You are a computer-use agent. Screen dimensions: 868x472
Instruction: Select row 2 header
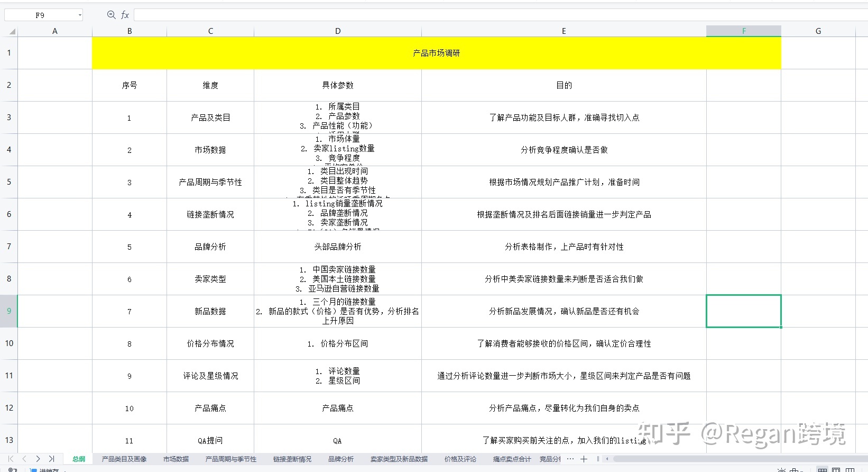point(9,85)
